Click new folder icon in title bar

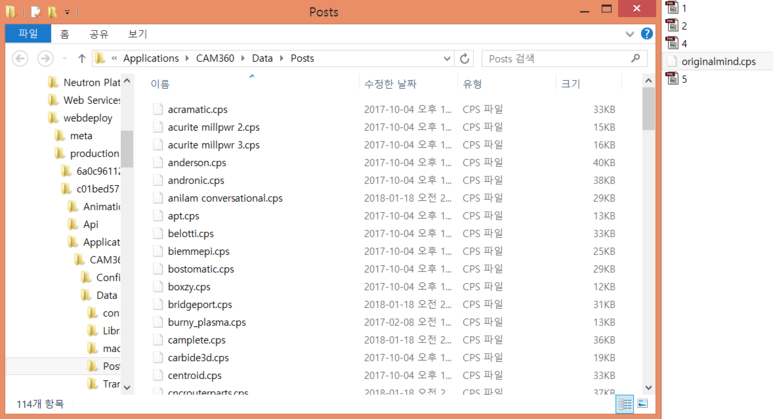pyautogui.click(x=52, y=11)
